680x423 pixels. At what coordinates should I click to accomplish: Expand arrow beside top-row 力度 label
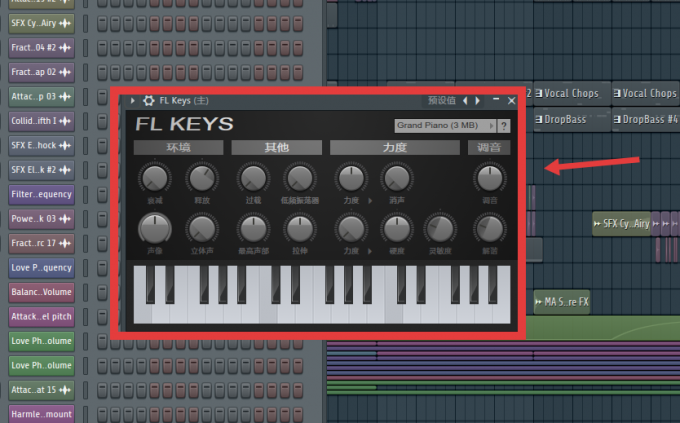click(370, 200)
